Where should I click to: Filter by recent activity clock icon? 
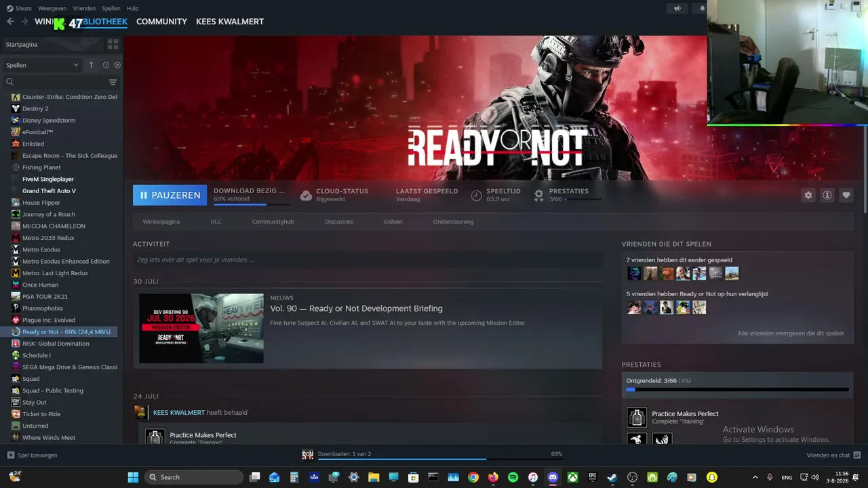pos(106,65)
